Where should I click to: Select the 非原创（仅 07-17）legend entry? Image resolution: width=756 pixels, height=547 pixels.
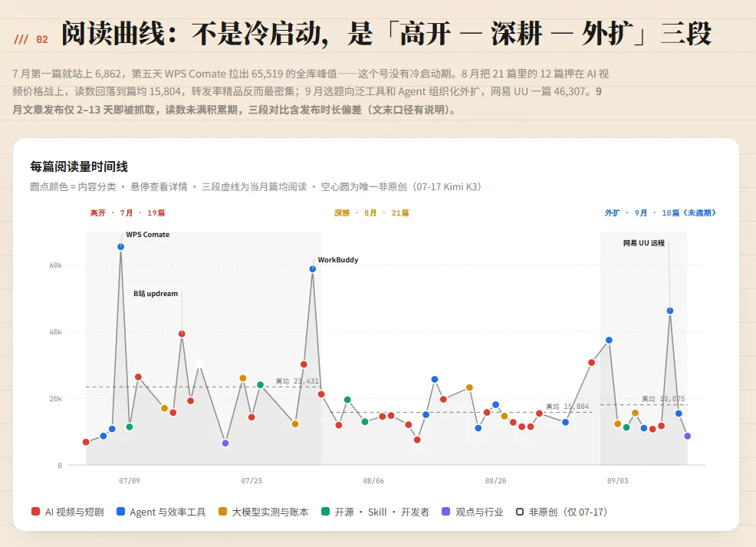[561, 512]
